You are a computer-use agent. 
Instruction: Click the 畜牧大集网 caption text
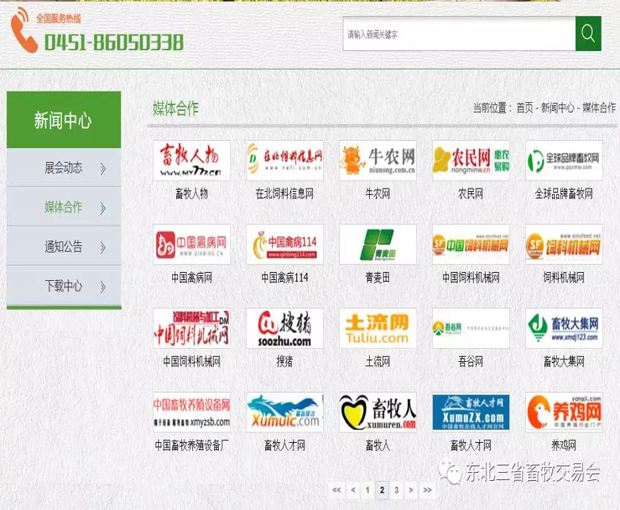point(564,361)
